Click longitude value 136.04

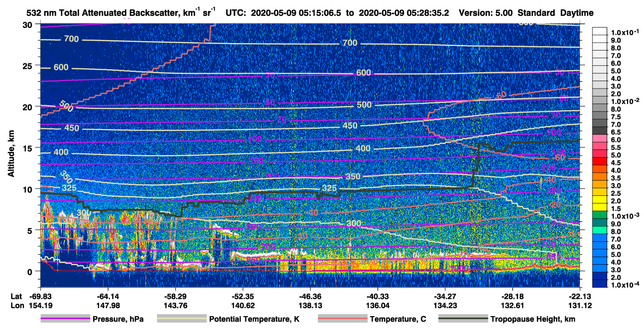point(377,305)
